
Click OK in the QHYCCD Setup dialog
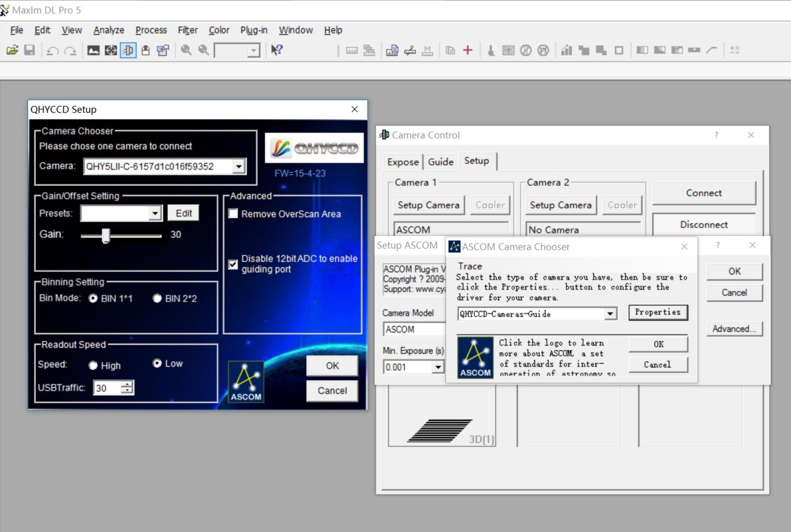tap(332, 366)
